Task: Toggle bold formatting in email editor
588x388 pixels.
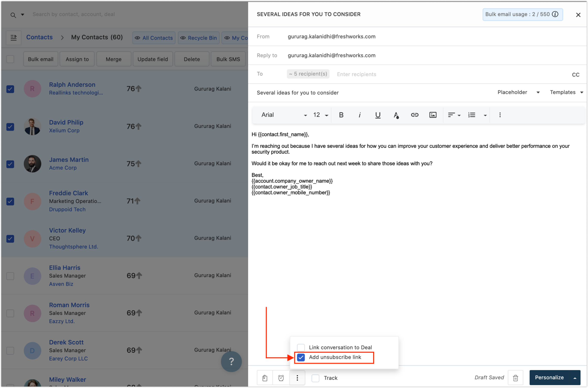Action: [341, 115]
